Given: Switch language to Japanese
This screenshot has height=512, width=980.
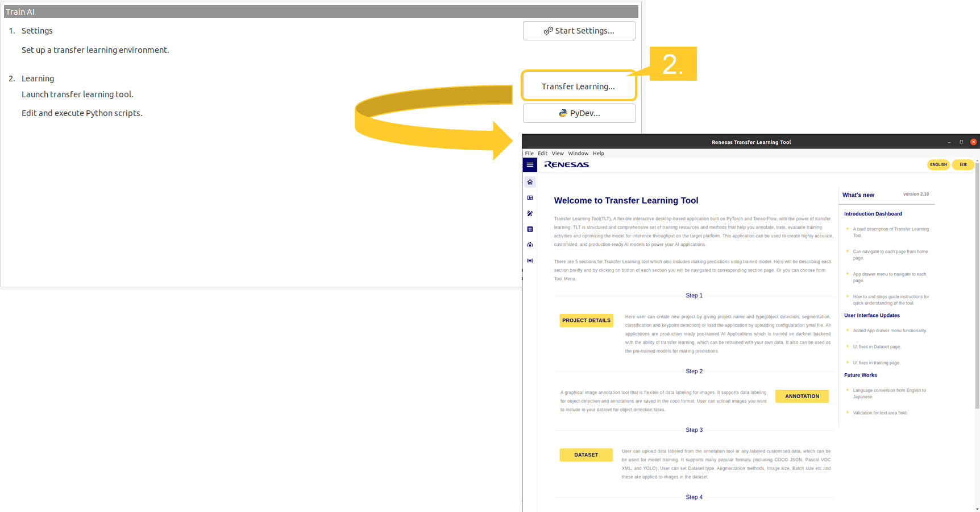Looking at the screenshot, I should point(963,164).
